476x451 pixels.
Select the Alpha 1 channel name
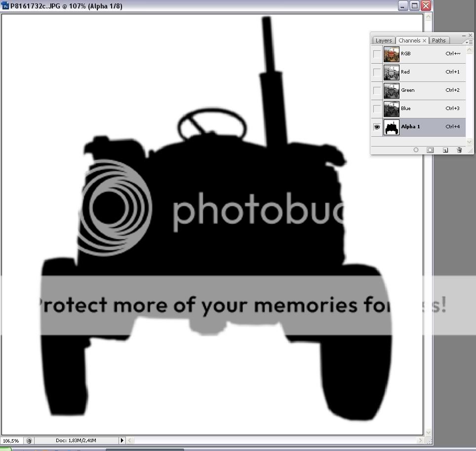[410, 126]
